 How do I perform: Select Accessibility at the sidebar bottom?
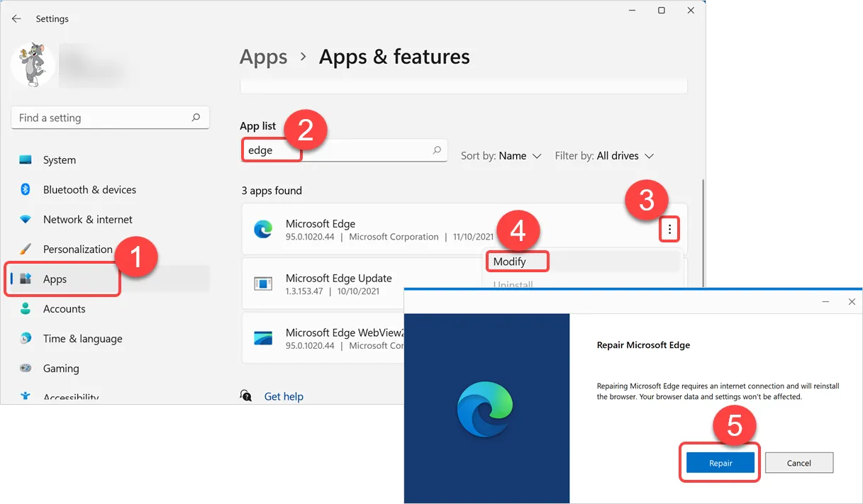coord(71,396)
